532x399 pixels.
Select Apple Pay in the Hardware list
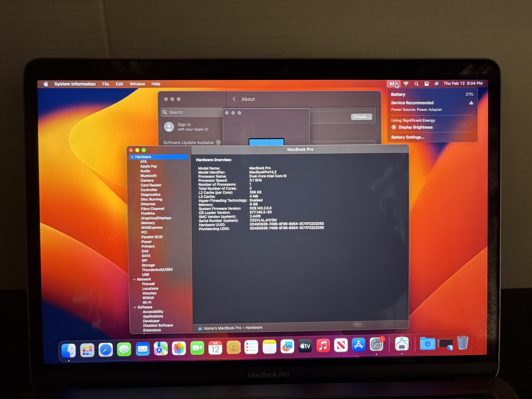149,166
